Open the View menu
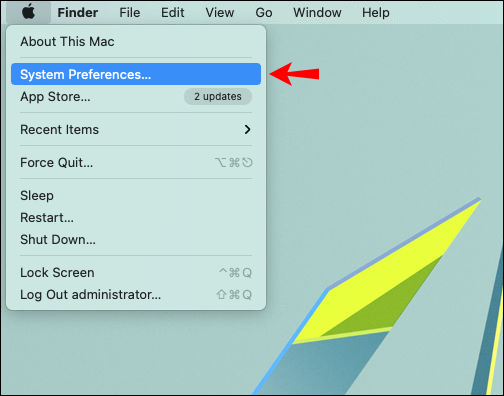Viewport: 504px width, 396px height. coord(220,13)
